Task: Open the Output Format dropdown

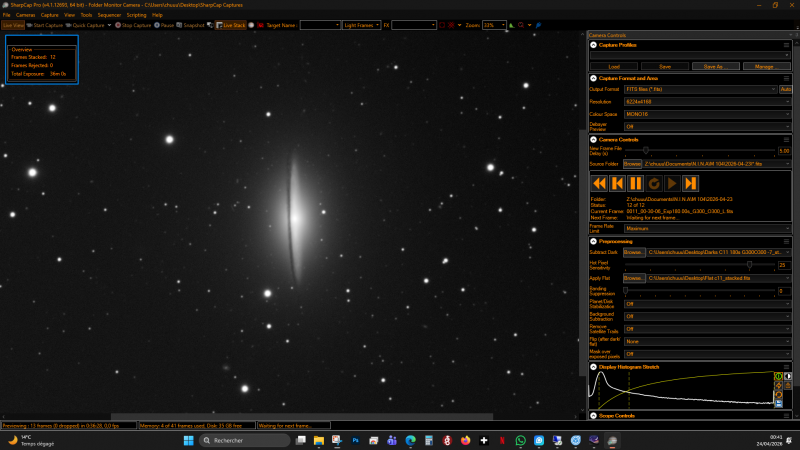Action: (701, 89)
